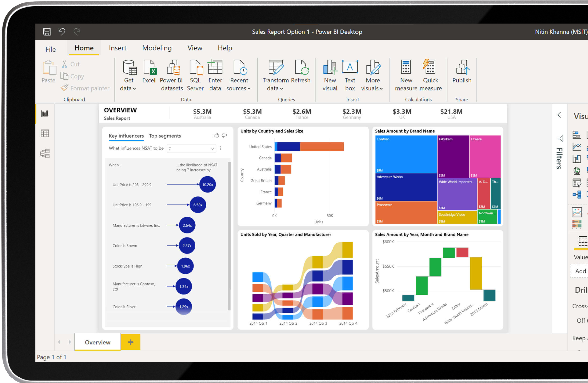588x383 pixels.
Task: Click the Top Segments tab
Action: 165,136
